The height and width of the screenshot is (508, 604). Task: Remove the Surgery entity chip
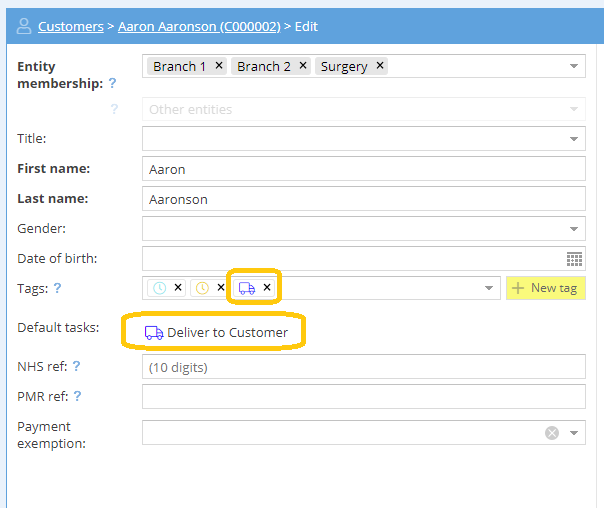[x=380, y=67]
